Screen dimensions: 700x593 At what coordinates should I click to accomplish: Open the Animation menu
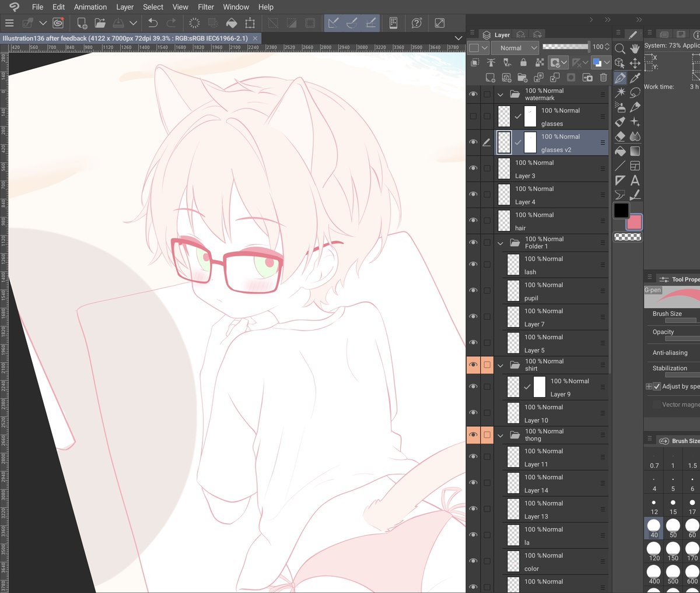pyautogui.click(x=90, y=7)
